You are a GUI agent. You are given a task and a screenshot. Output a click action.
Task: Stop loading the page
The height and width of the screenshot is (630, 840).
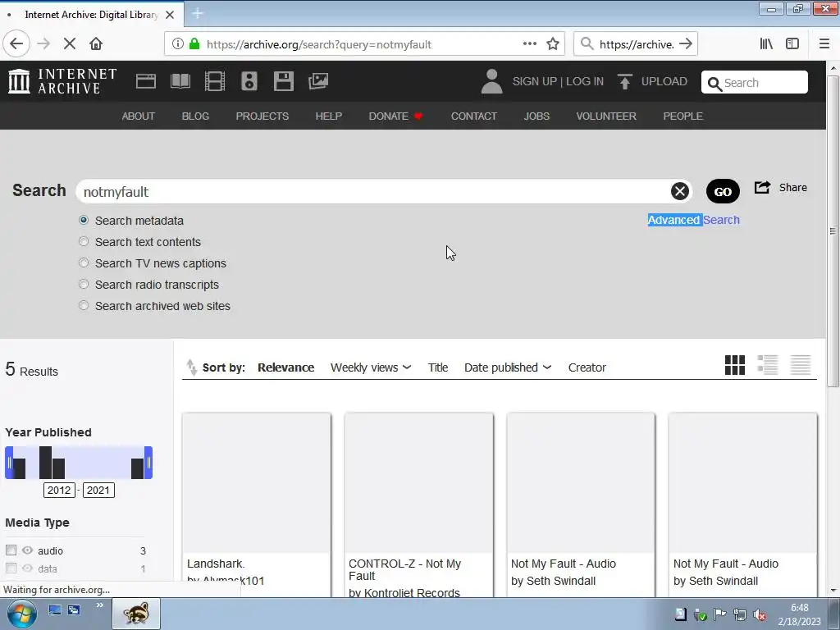70,44
